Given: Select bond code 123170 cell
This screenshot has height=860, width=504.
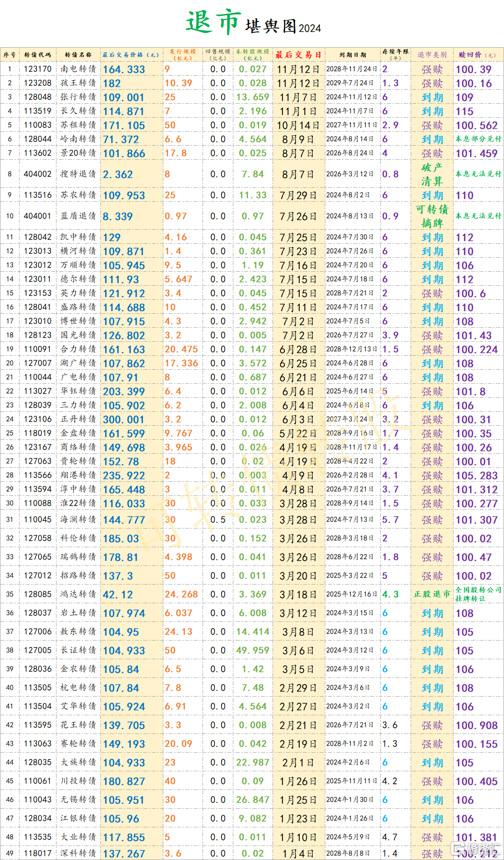Looking at the screenshot, I should 38,69.
